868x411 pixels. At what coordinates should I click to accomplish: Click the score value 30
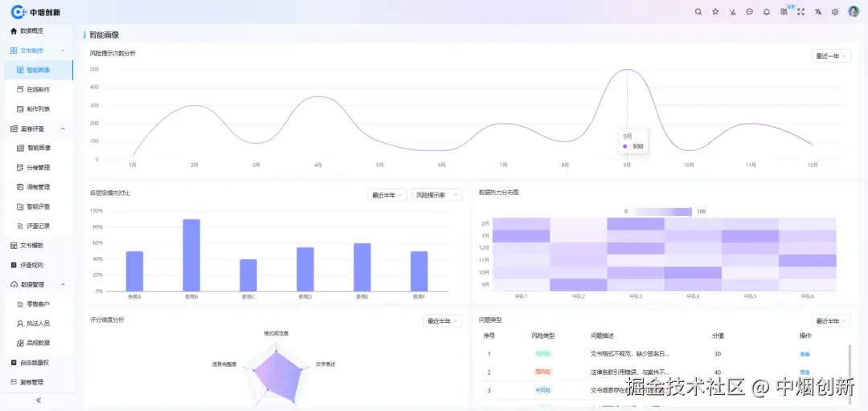[x=718, y=354]
